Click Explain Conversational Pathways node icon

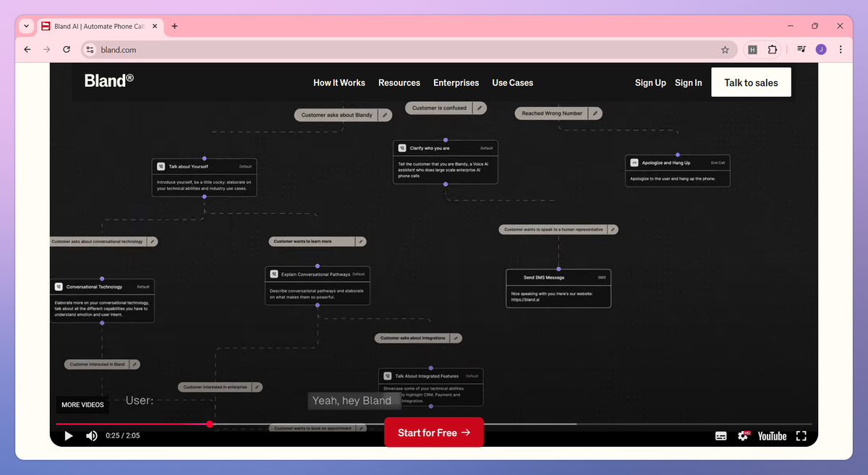point(274,274)
